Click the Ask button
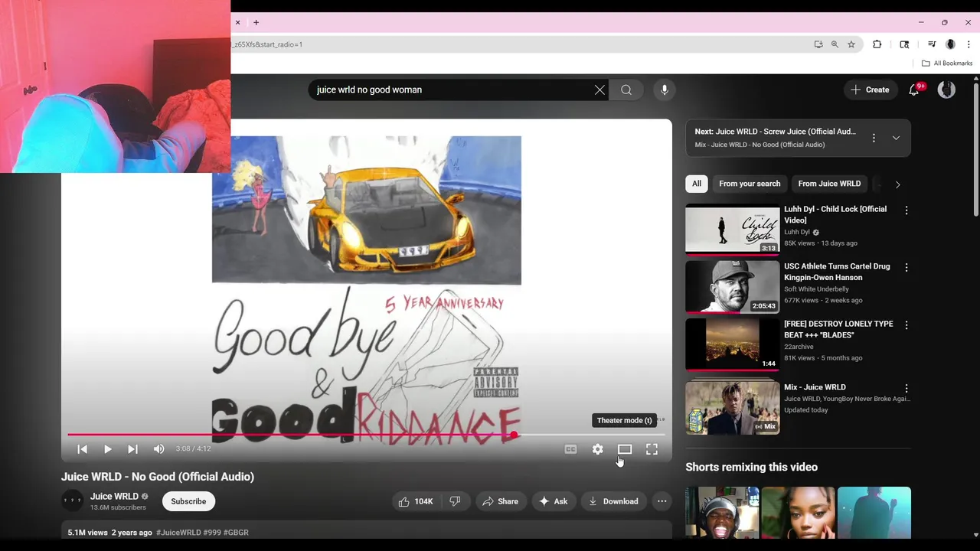 (554, 501)
